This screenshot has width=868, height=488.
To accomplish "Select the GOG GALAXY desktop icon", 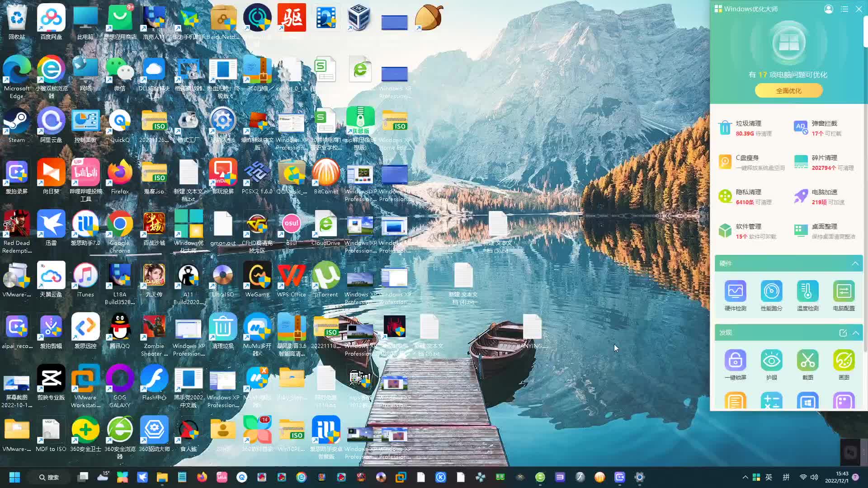I will pos(120,387).
